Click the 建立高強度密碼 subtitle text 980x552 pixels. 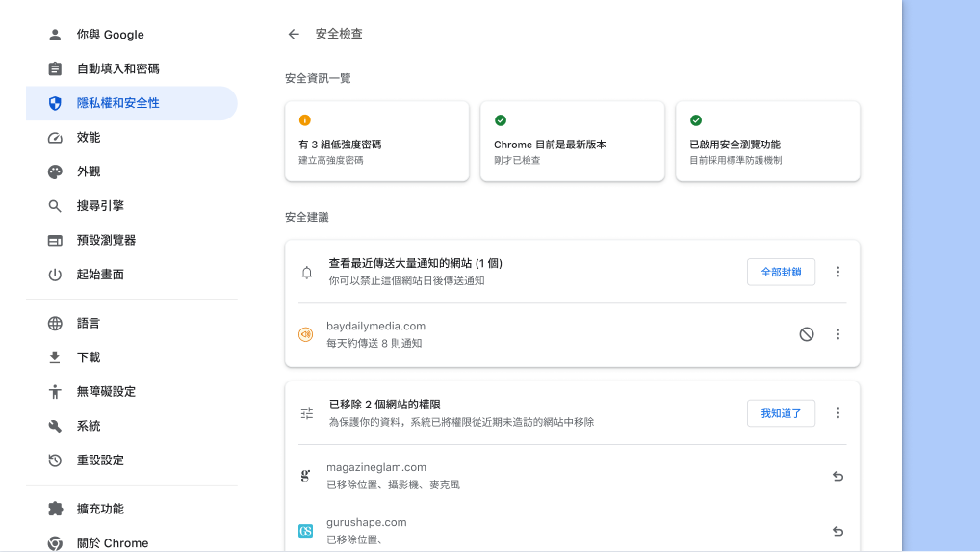(330, 160)
